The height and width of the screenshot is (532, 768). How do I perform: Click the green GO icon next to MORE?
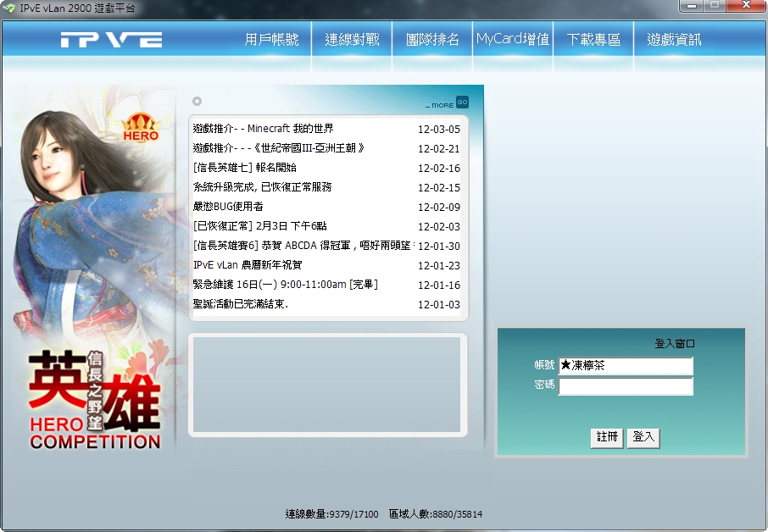click(462, 102)
